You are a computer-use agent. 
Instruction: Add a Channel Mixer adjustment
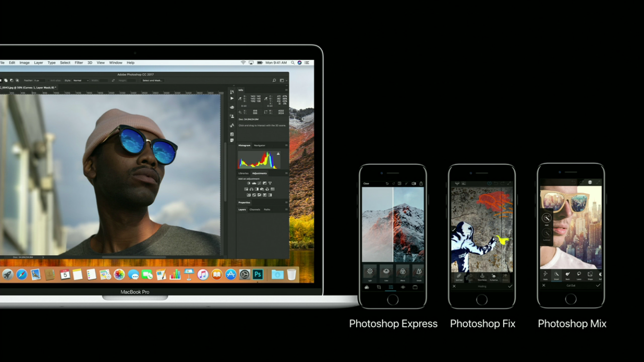point(267,189)
